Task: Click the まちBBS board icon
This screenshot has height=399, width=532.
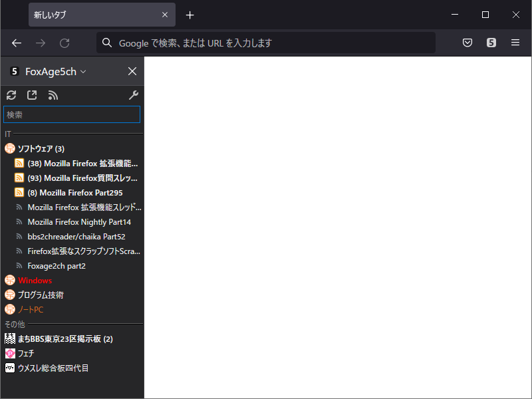Action: [x=10, y=338]
